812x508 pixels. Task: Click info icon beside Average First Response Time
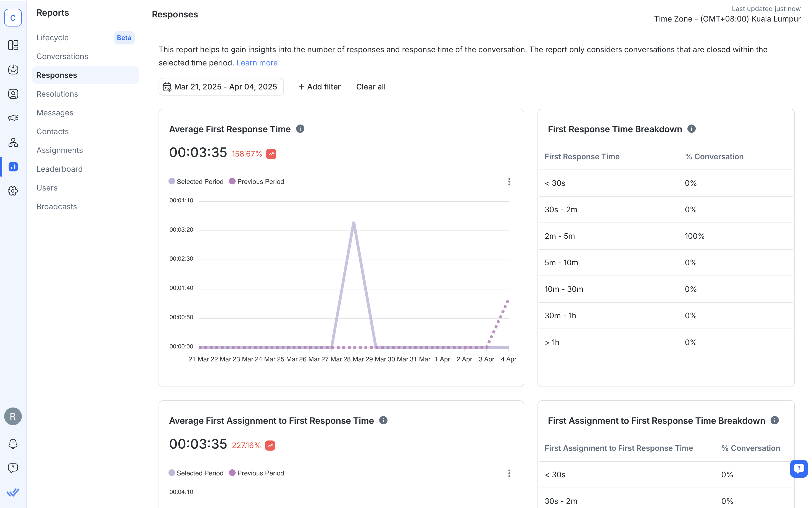coord(300,129)
